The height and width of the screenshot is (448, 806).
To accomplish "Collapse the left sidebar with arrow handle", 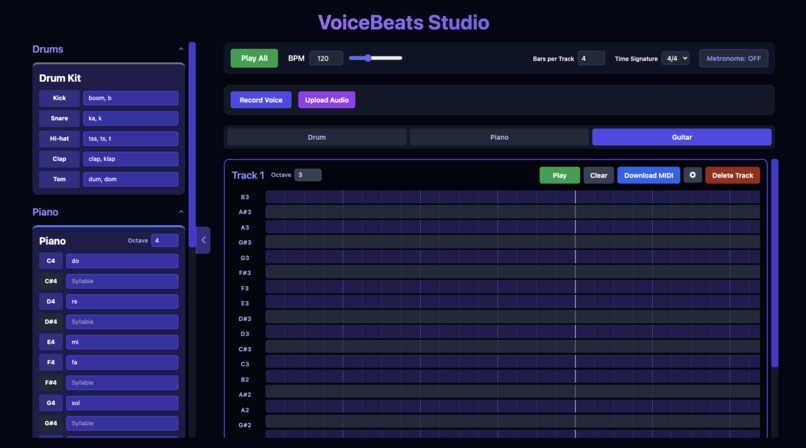I will (x=203, y=240).
